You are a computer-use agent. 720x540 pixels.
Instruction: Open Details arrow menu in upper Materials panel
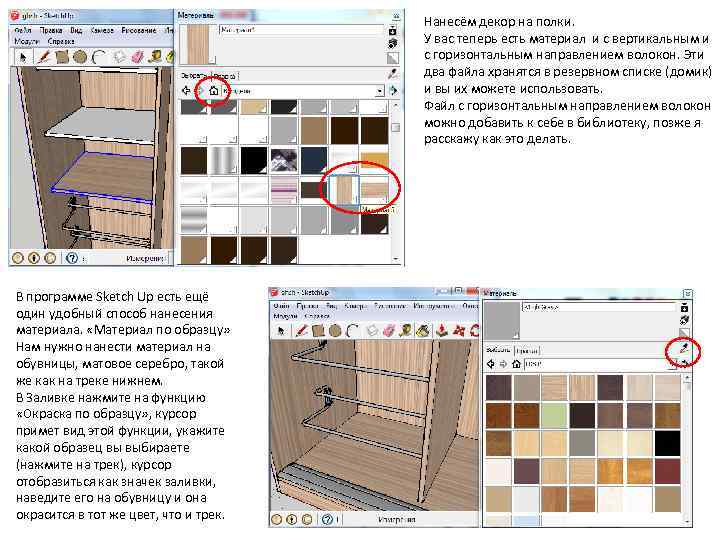tap(394, 91)
